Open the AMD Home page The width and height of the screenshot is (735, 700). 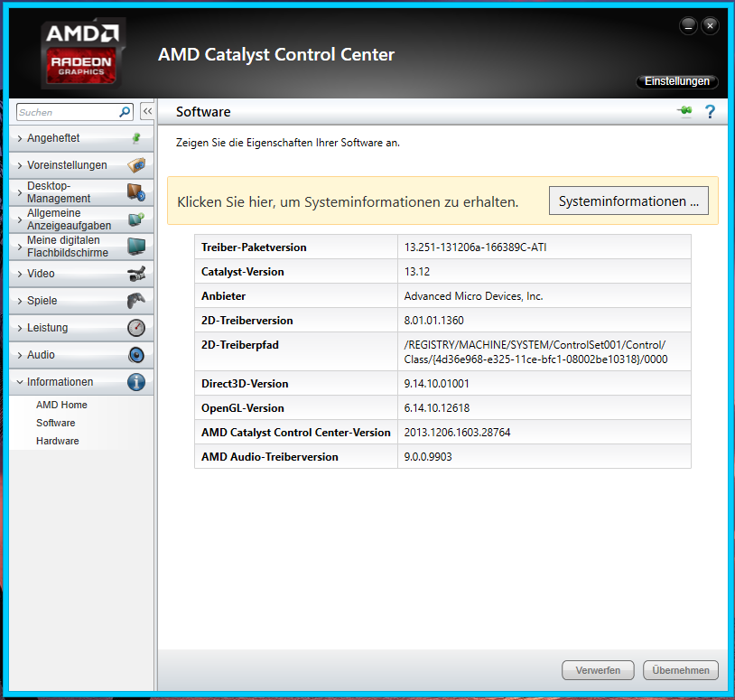pyautogui.click(x=61, y=405)
